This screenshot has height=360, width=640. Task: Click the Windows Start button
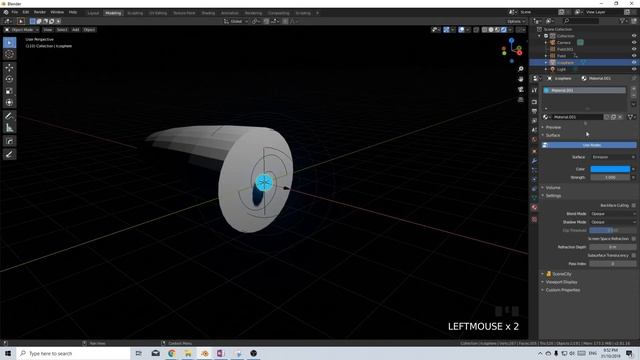click(x=8, y=353)
